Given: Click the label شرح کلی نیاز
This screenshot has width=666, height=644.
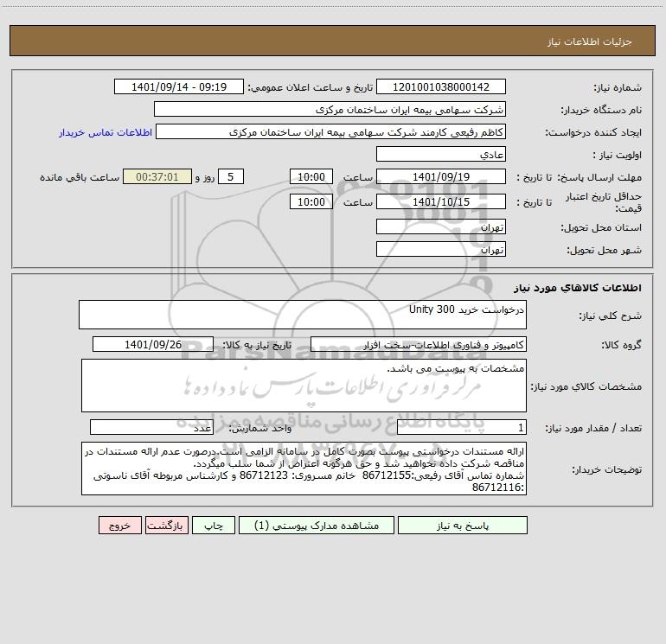Looking at the screenshot, I should [611, 316].
